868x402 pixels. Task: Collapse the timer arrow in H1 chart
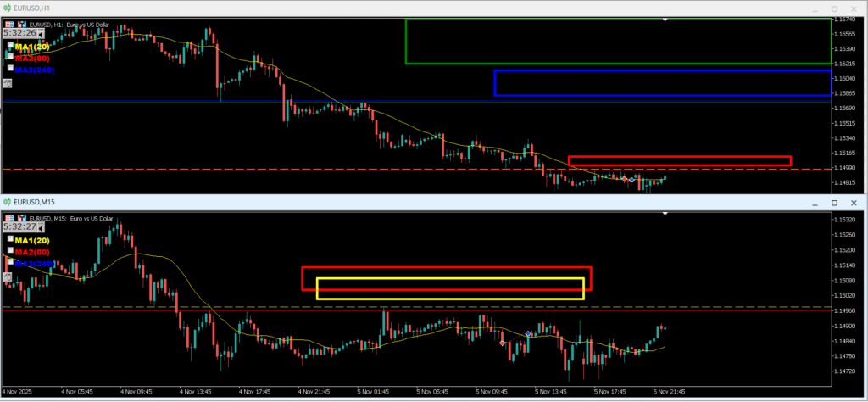click(41, 34)
